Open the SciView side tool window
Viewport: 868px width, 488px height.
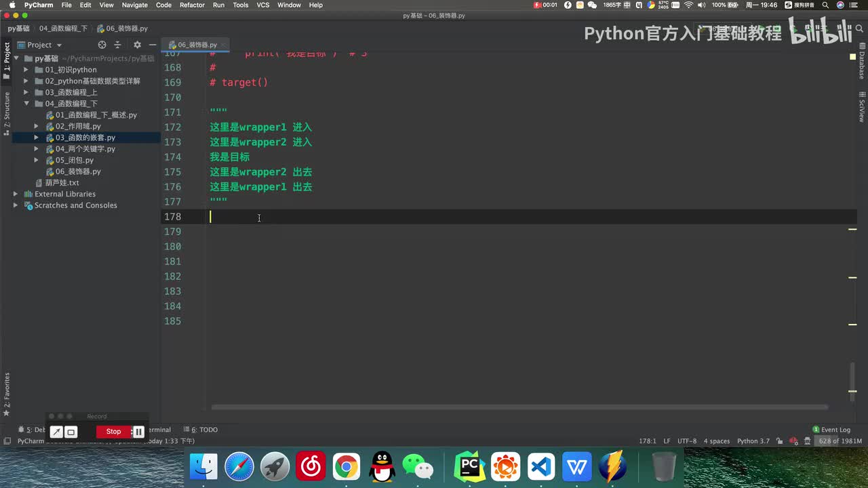862,106
